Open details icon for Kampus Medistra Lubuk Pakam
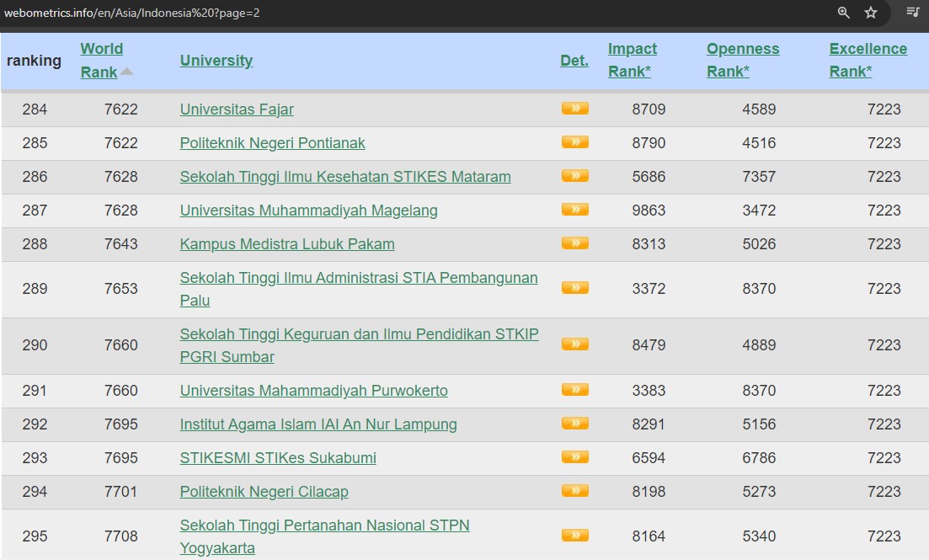Viewport: 929px width, 560px height. click(x=574, y=243)
